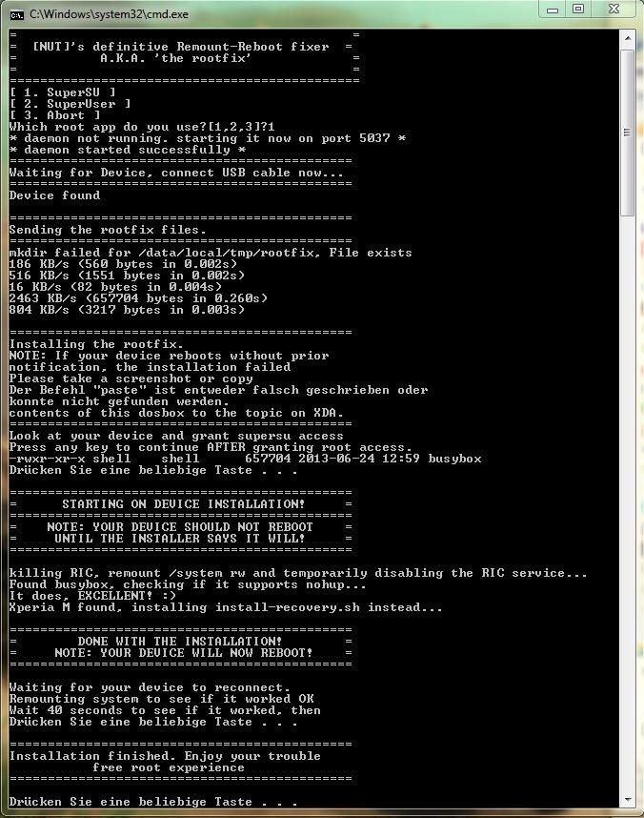The height and width of the screenshot is (818, 644).
Task: Close the cmd.exe window
Action: point(614,9)
